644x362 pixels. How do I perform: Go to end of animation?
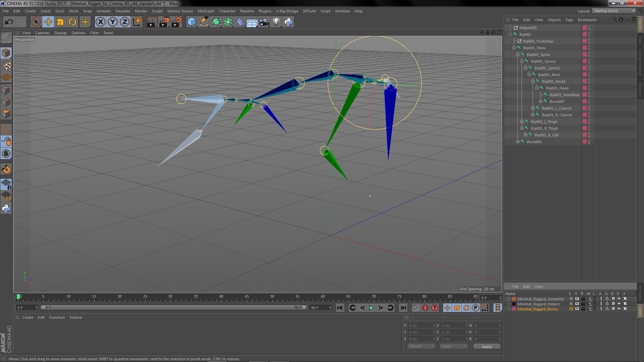tap(403, 308)
